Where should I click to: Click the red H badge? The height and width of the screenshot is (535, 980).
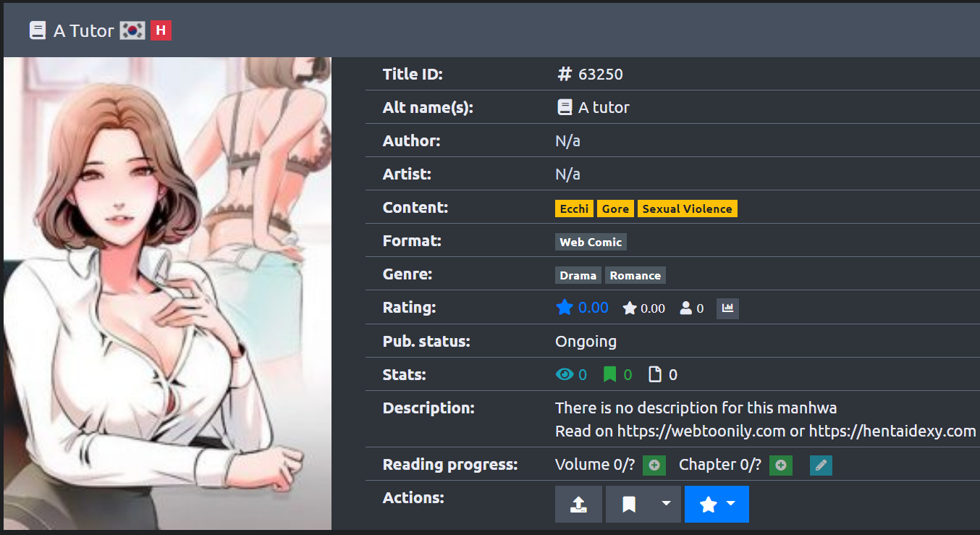point(161,30)
